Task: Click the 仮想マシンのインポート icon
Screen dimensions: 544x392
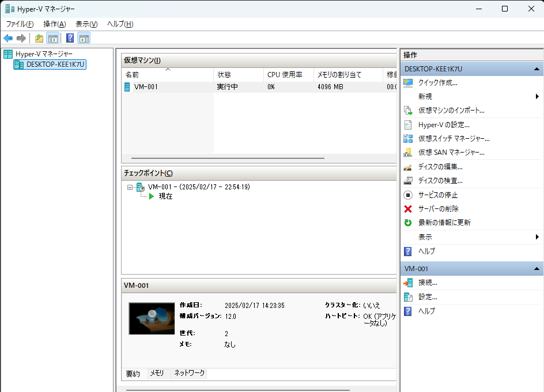Action: point(408,111)
